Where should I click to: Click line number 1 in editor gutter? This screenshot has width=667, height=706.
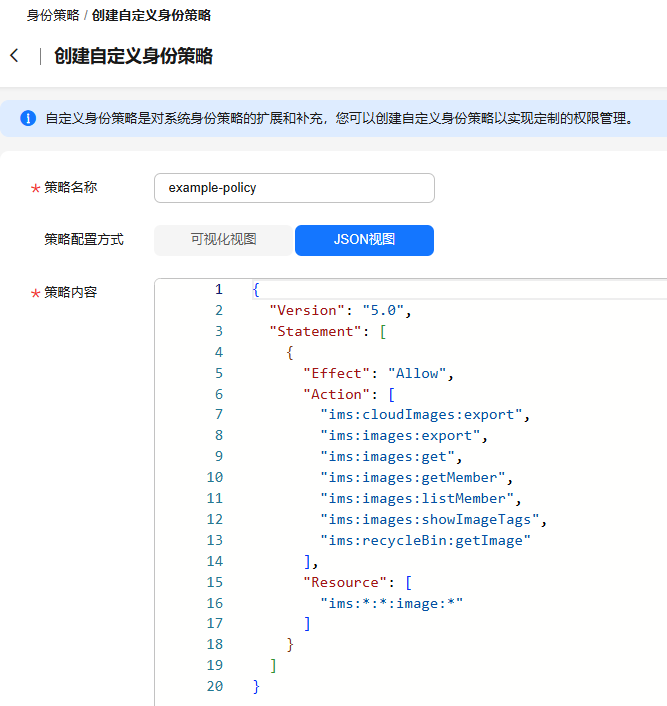click(x=218, y=289)
